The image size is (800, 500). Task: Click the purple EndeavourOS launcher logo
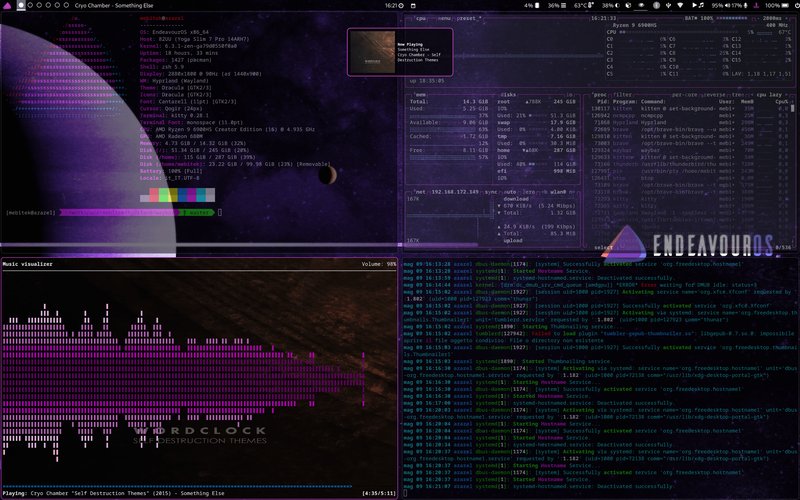pyautogui.click(x=7, y=6)
